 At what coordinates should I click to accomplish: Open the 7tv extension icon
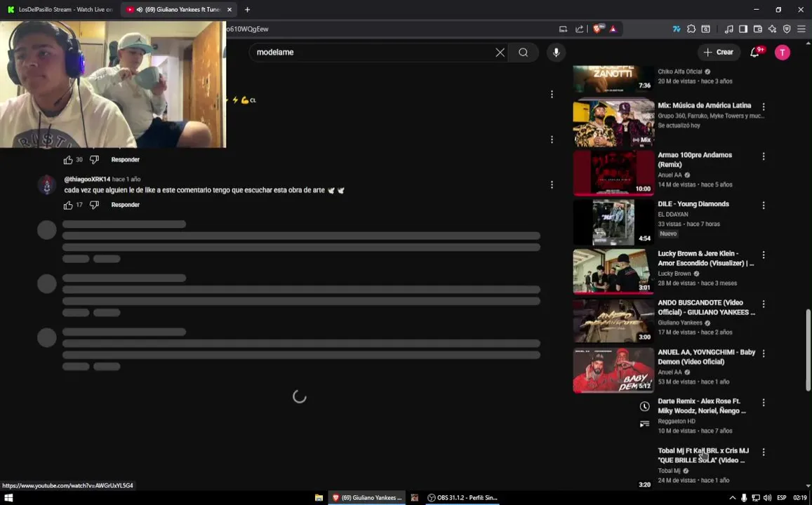677,29
